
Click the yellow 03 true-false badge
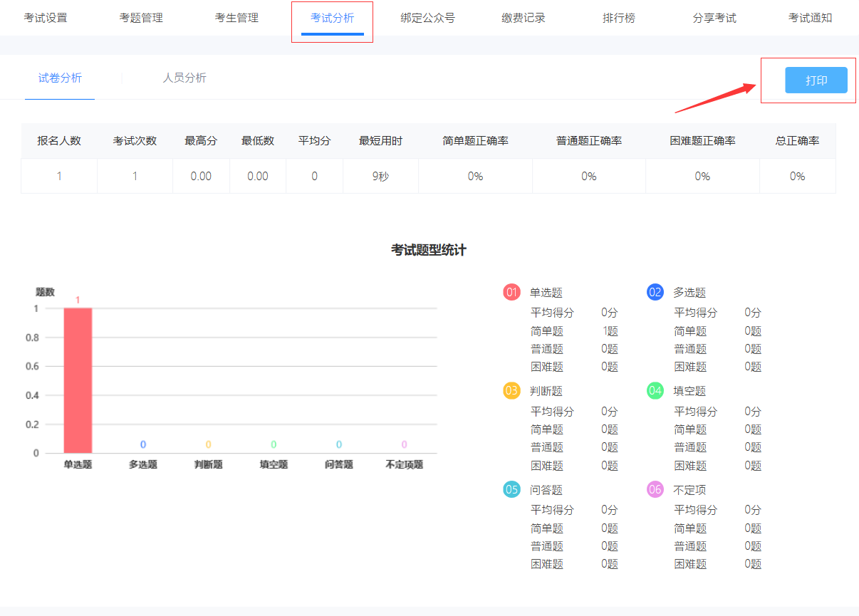[x=511, y=391]
